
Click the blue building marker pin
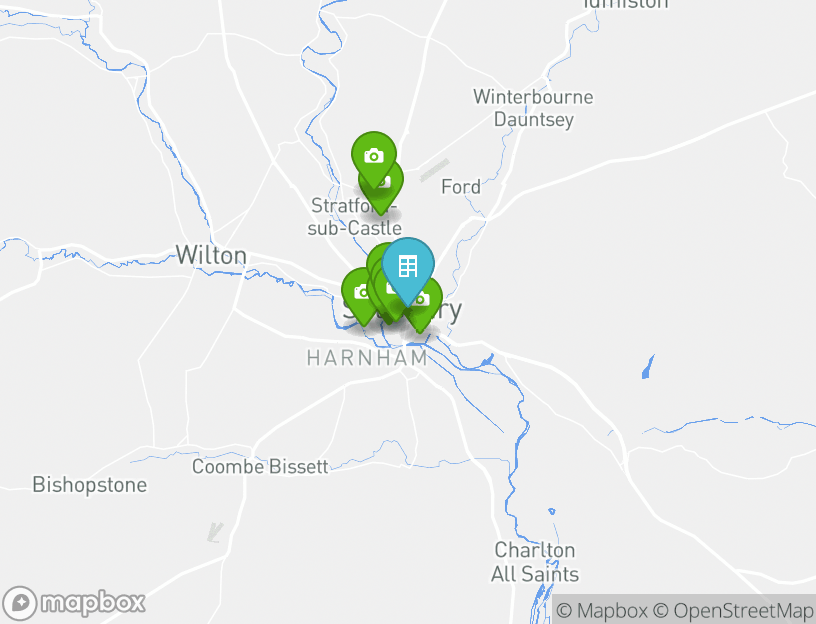[407, 266]
